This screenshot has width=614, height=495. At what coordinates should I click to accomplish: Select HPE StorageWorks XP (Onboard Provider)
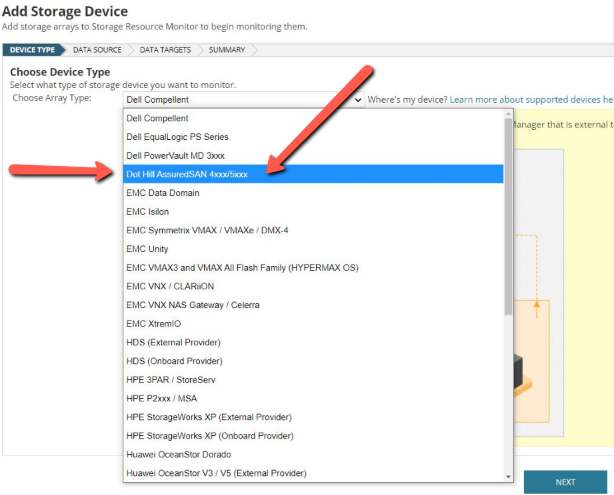(x=313, y=436)
